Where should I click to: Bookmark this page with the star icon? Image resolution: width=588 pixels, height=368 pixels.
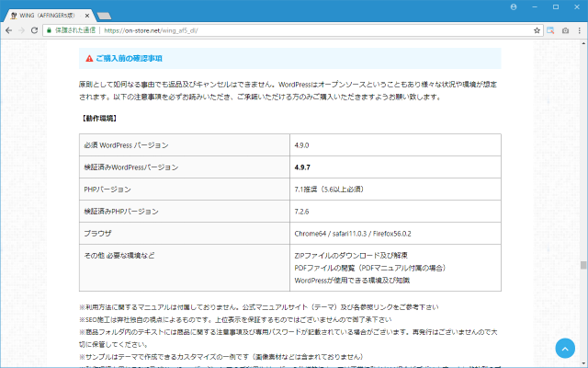click(x=537, y=30)
